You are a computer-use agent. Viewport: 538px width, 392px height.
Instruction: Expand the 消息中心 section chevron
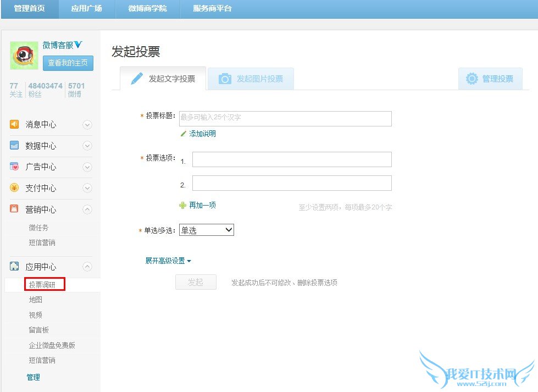pyautogui.click(x=87, y=125)
